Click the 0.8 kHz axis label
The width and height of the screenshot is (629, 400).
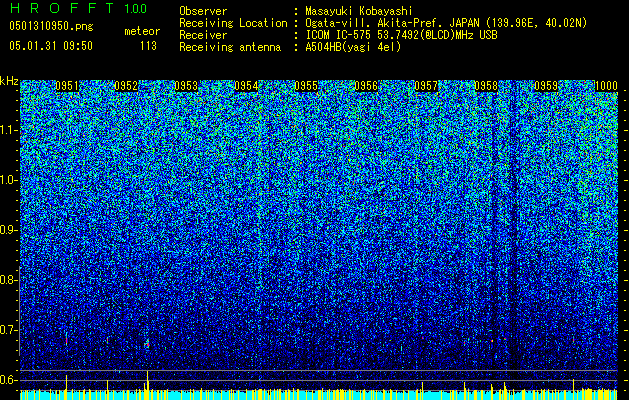[x=7, y=280]
